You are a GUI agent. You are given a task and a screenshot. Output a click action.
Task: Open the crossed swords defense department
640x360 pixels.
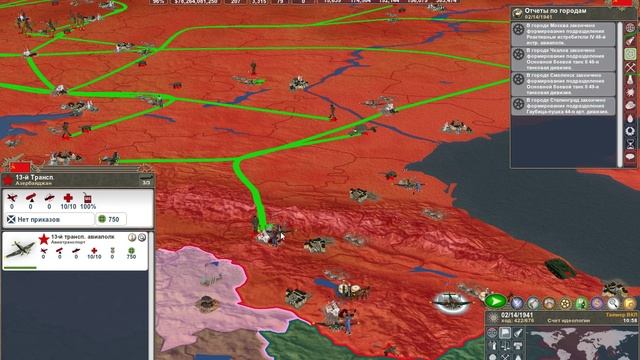click(517, 303)
